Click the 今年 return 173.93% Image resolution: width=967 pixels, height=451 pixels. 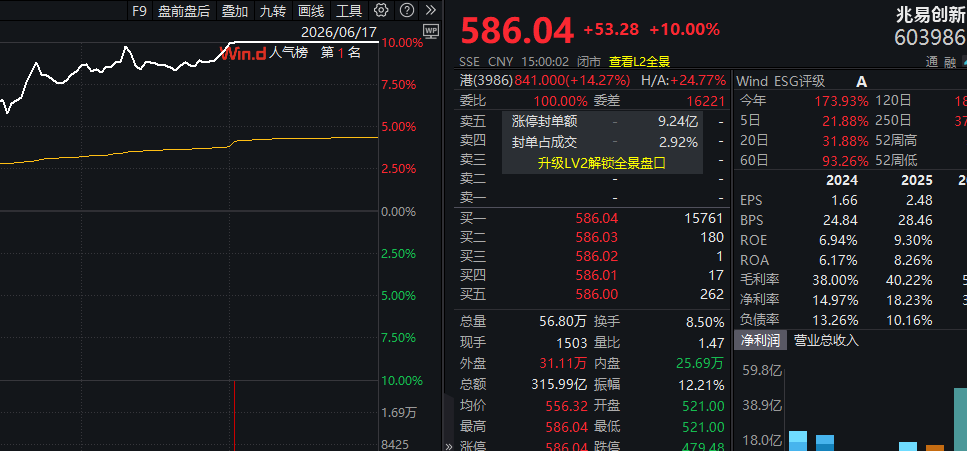[x=842, y=101]
